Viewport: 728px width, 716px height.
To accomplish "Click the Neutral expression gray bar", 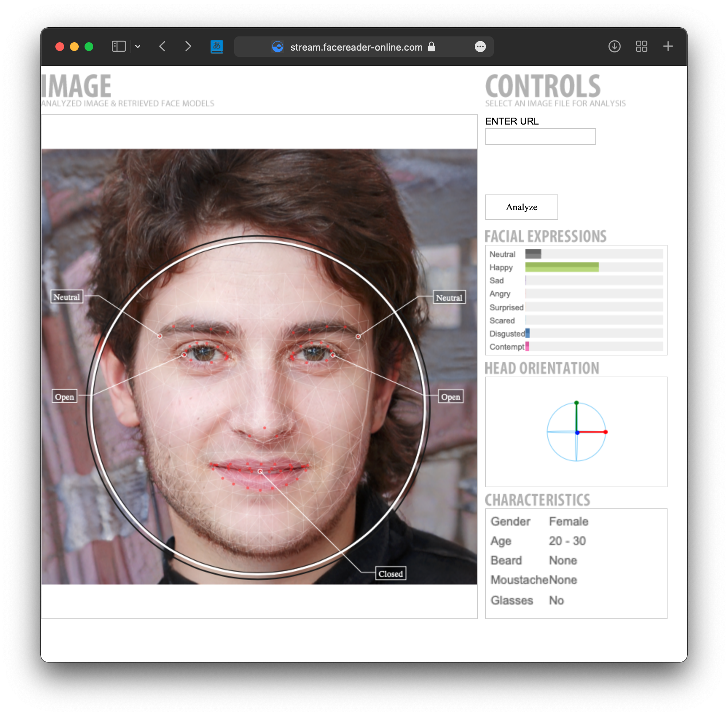I will (x=533, y=254).
